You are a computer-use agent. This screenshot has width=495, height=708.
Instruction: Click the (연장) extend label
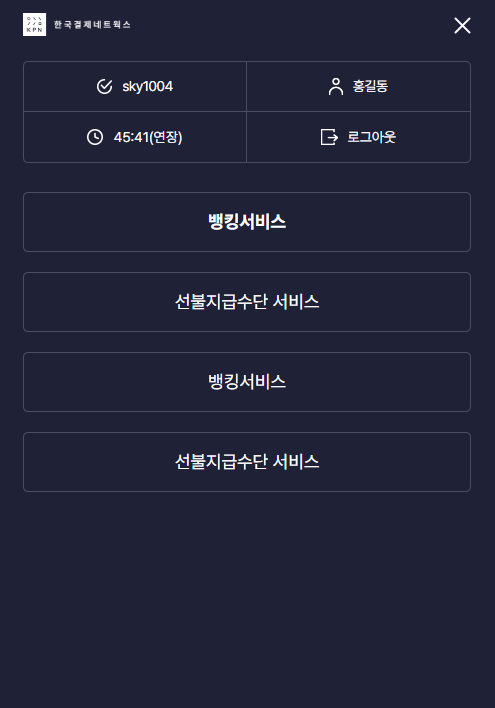pos(166,137)
